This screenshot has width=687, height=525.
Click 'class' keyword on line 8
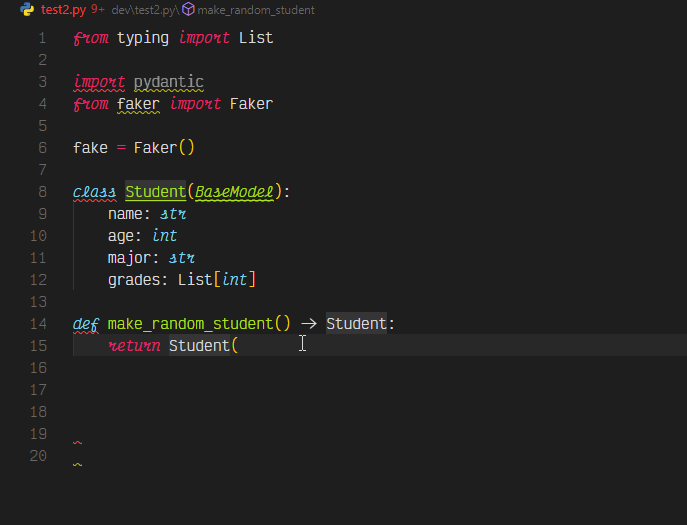coord(95,192)
